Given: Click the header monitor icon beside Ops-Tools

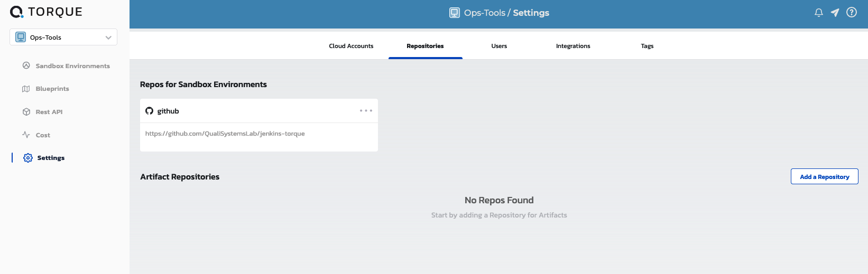Looking at the screenshot, I should pyautogui.click(x=455, y=13).
